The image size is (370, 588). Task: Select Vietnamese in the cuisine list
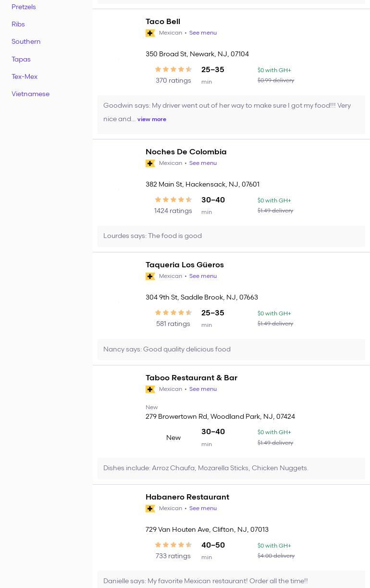pos(30,94)
